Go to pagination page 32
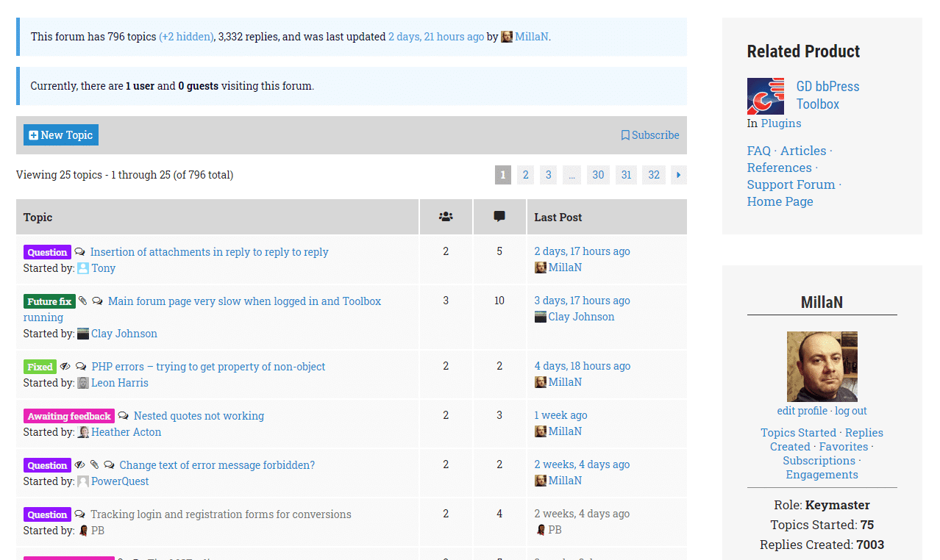 point(654,175)
